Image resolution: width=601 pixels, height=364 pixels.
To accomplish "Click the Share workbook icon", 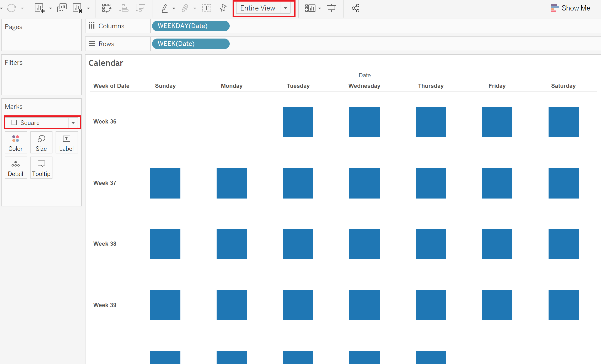I will pos(356,8).
